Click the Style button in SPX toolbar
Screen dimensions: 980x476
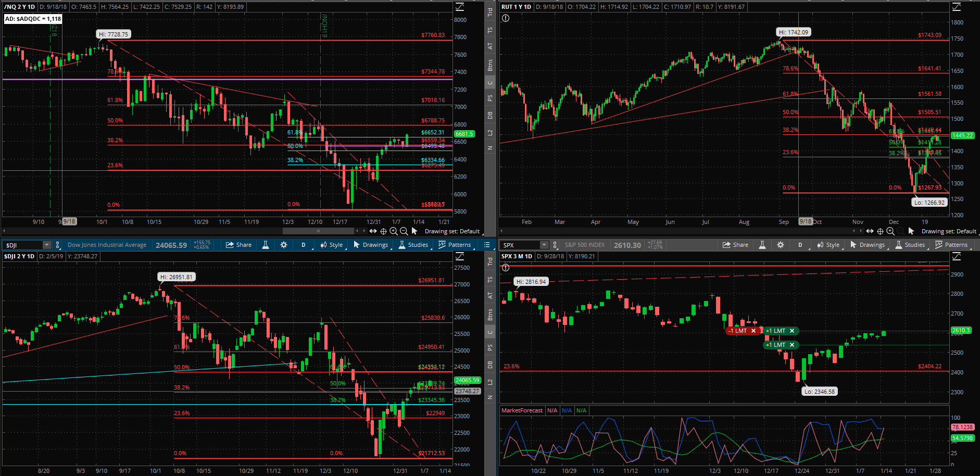pyautogui.click(x=828, y=245)
